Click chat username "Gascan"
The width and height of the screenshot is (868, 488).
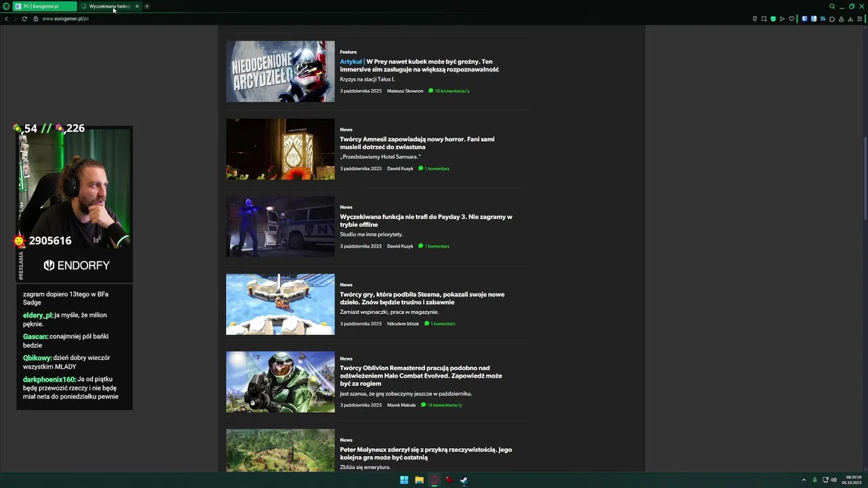click(x=35, y=337)
